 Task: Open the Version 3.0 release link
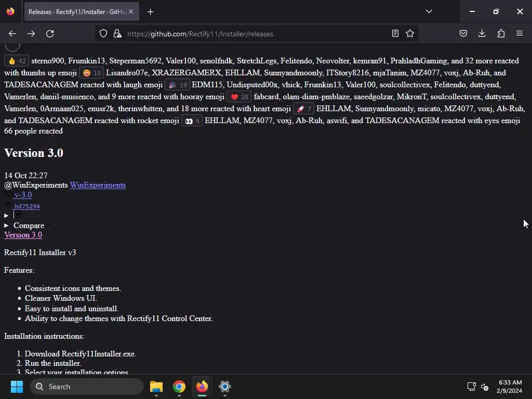[23, 235]
